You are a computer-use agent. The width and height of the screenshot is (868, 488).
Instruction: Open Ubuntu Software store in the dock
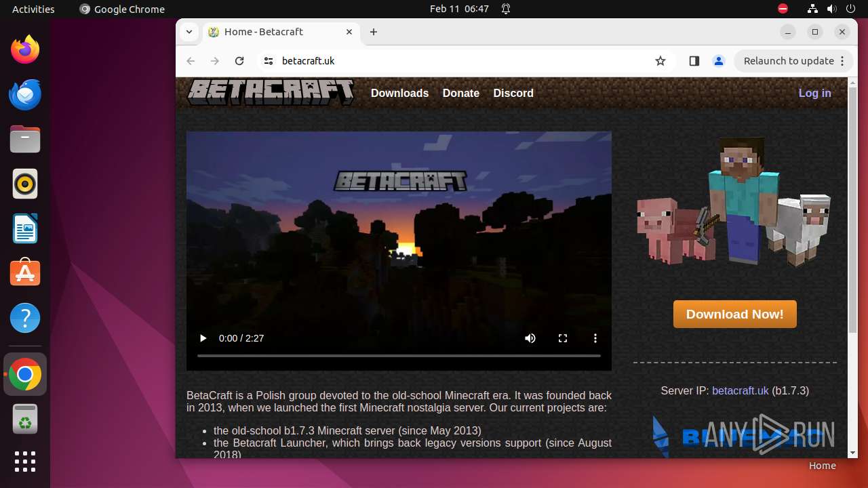[25, 273]
